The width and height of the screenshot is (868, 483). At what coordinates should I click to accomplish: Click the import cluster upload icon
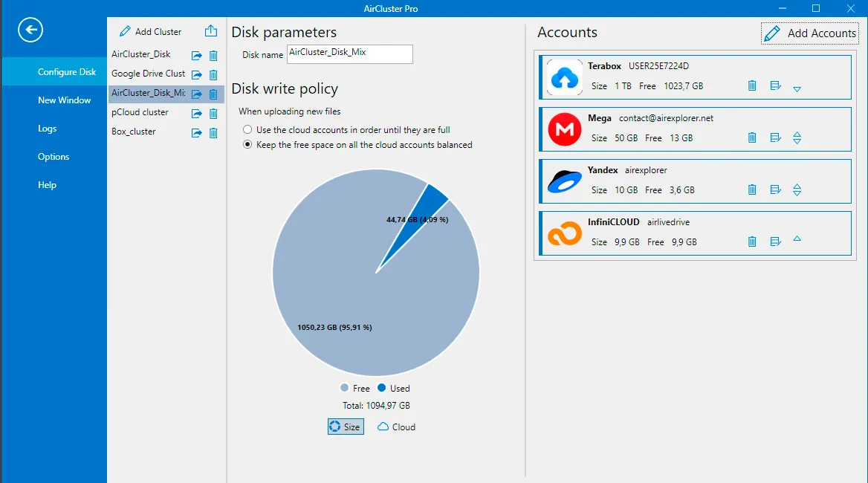coord(211,31)
